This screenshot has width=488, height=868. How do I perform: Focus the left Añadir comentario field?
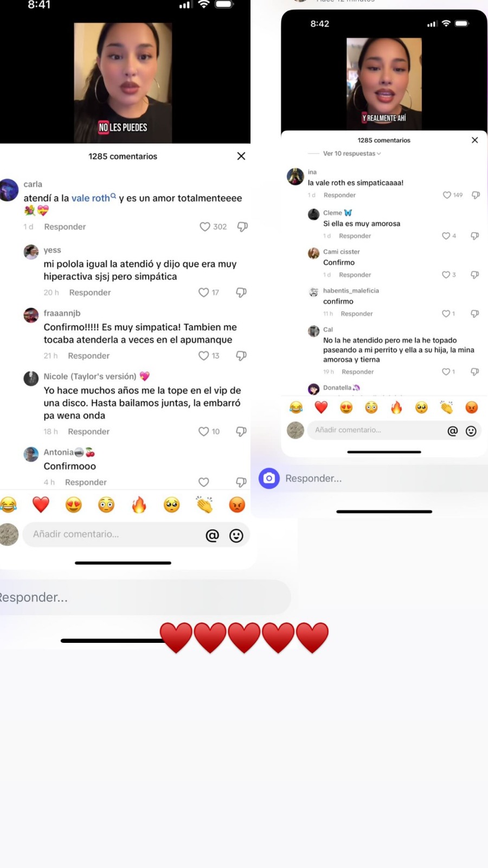click(x=114, y=534)
